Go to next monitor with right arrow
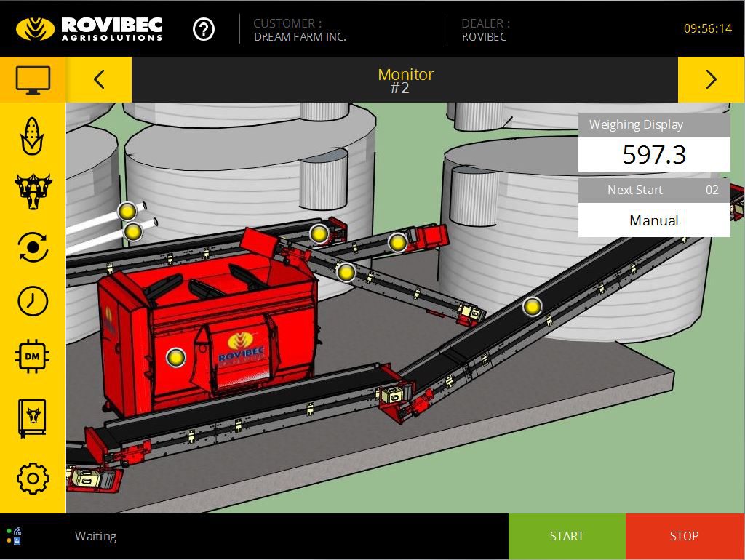745x560 pixels. [x=711, y=79]
